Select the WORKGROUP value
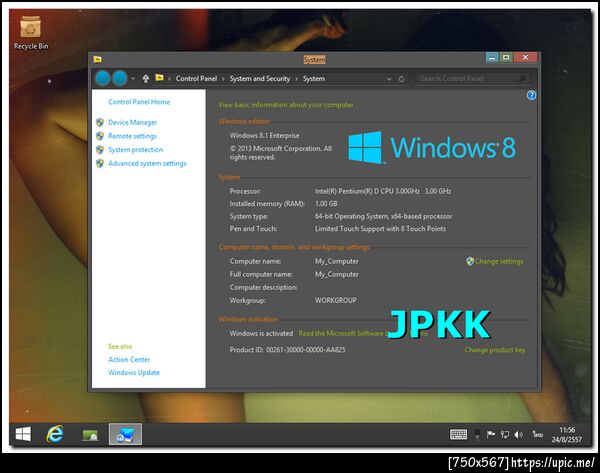 point(336,300)
